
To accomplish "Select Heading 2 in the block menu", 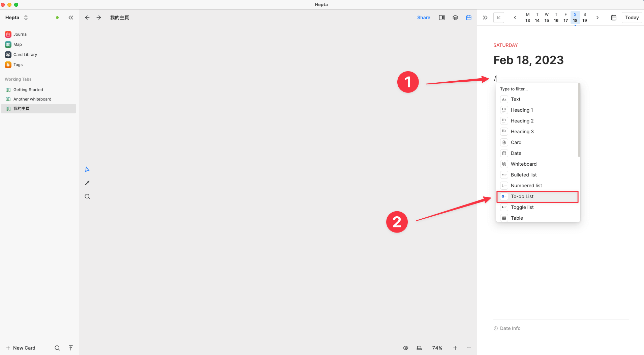I will 522,121.
